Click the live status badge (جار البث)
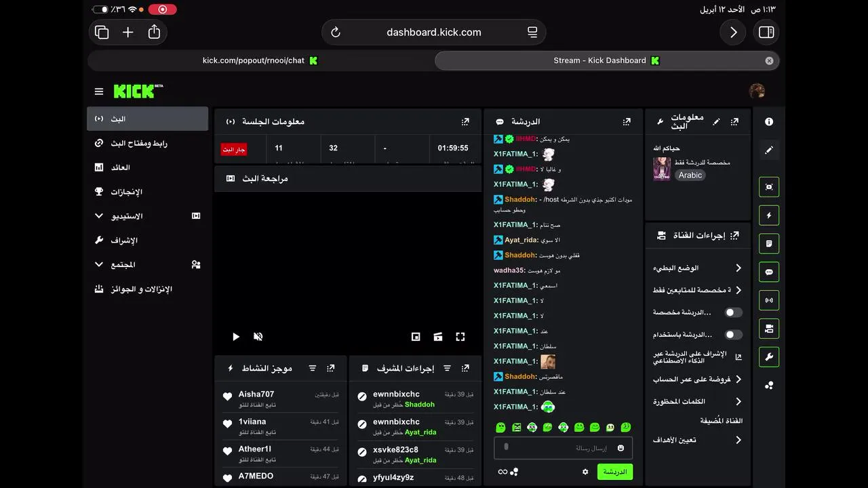This screenshot has width=868, height=488. click(234, 149)
